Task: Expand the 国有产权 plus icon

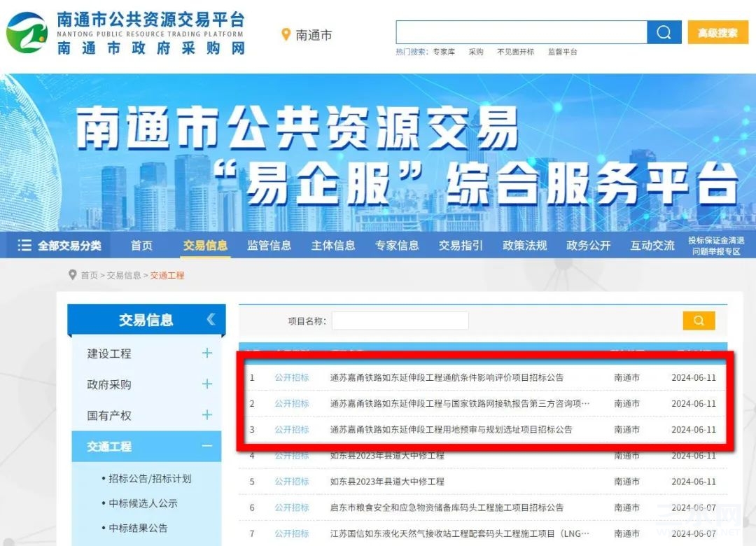Action: [x=206, y=415]
